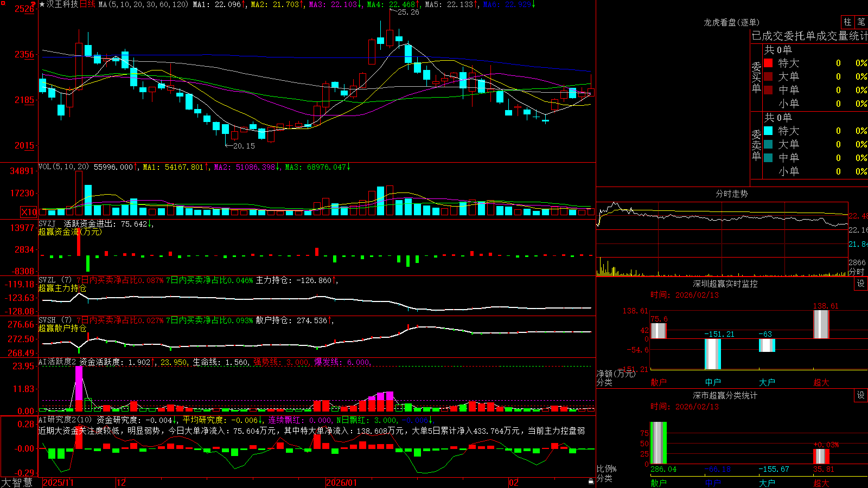The width and height of the screenshot is (868, 488).
Task: Click the teal 大单 sell order swatch
Action: click(768, 144)
